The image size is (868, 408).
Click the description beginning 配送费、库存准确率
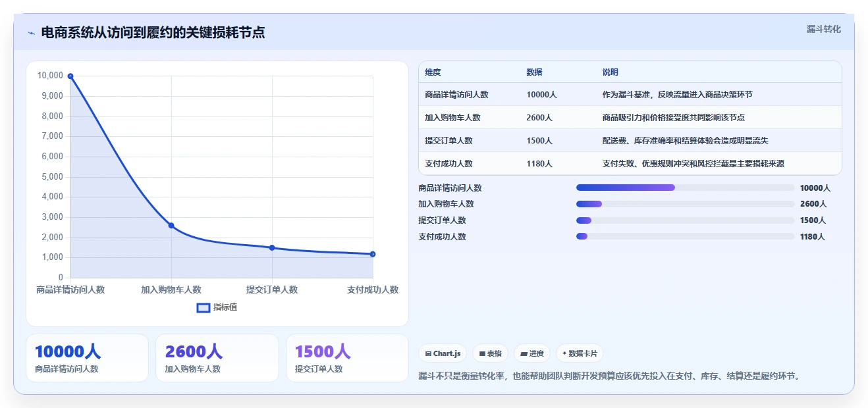685,141
